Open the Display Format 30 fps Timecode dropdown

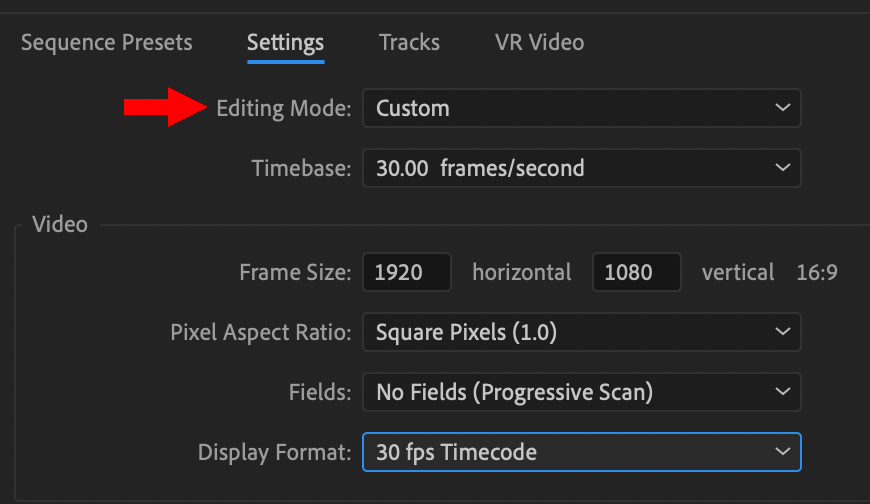point(581,452)
